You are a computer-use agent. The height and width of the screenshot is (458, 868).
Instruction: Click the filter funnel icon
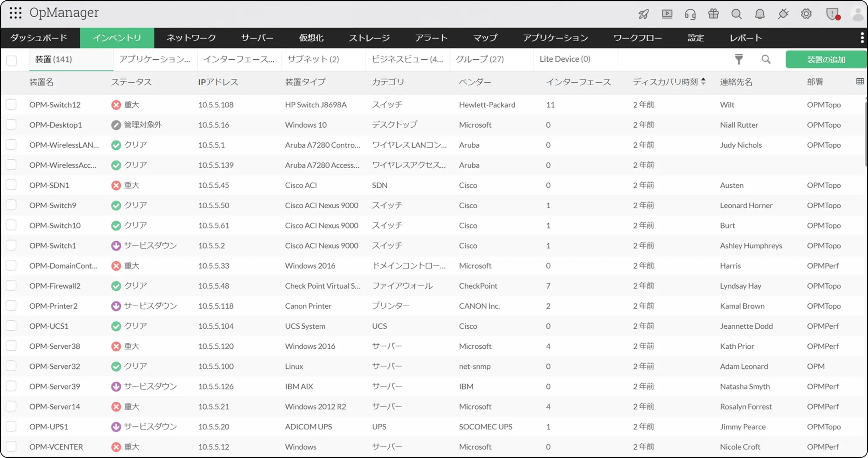[x=739, y=59]
